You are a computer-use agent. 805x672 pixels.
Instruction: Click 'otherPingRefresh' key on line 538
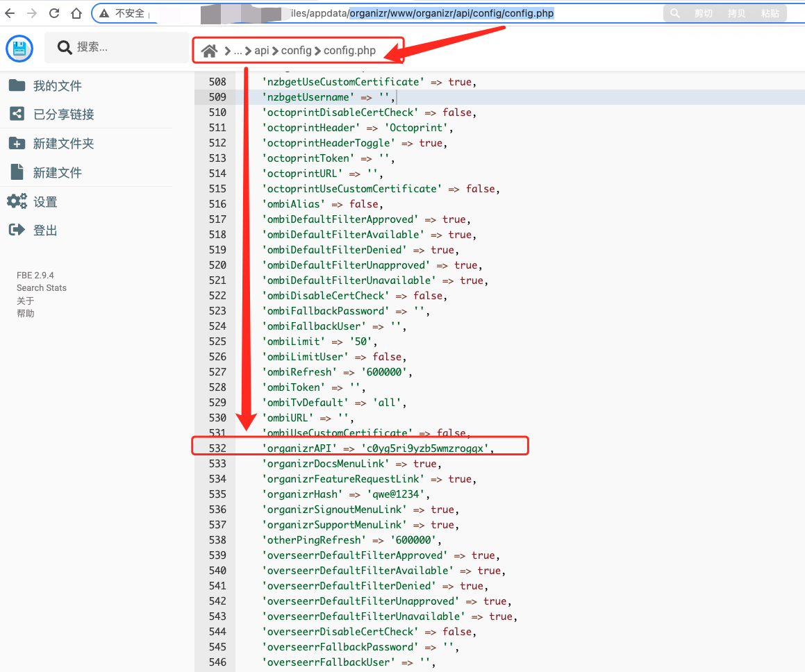click(314, 540)
